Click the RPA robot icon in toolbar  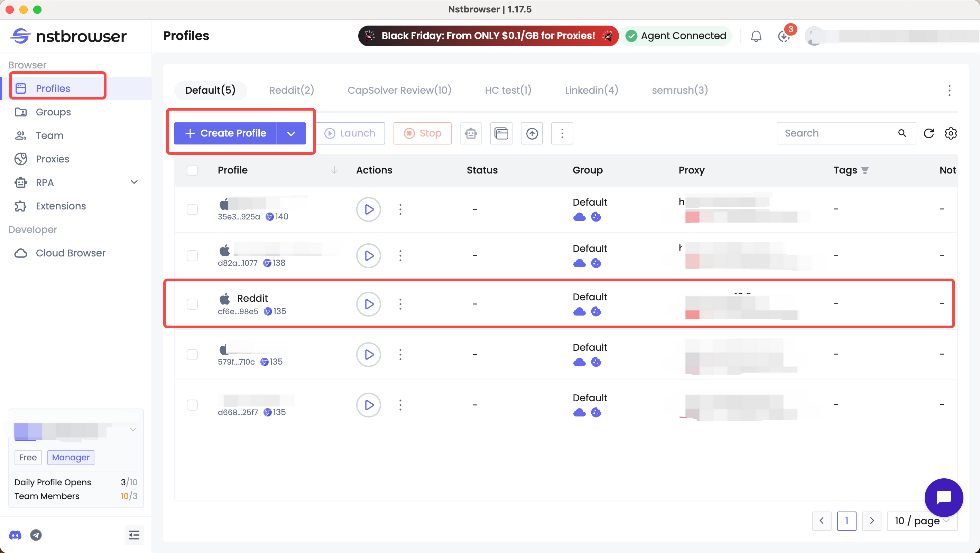tap(471, 133)
